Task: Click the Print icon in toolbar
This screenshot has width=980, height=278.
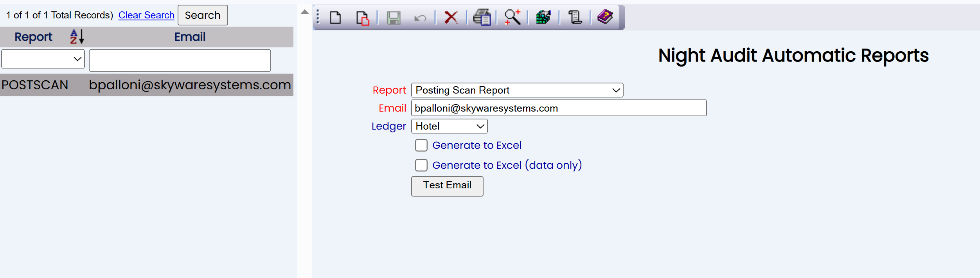Action: pyautogui.click(x=482, y=17)
